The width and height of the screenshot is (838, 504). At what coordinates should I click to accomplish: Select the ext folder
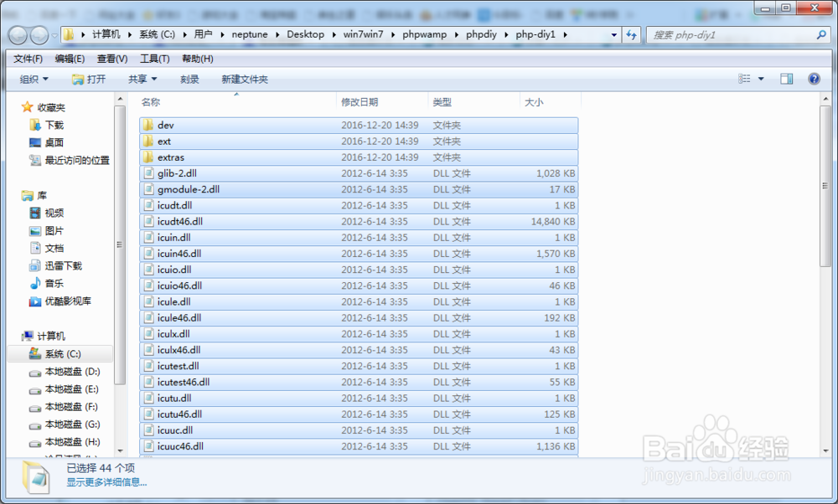point(359,141)
